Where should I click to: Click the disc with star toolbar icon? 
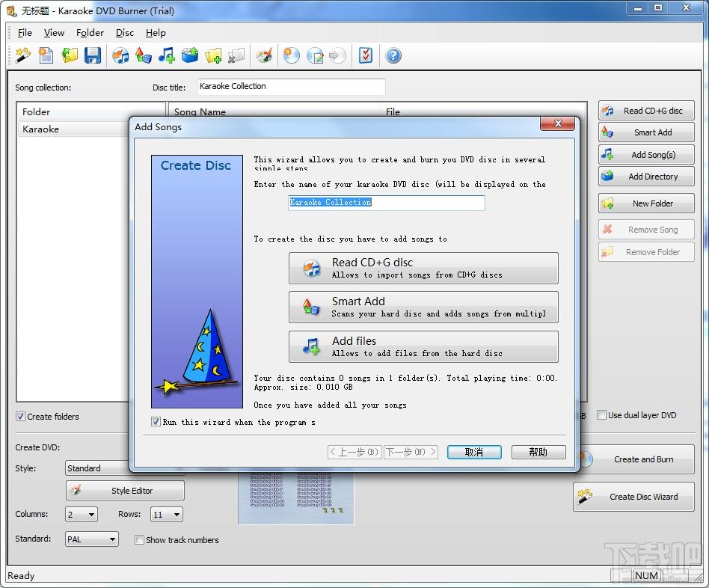coord(292,55)
